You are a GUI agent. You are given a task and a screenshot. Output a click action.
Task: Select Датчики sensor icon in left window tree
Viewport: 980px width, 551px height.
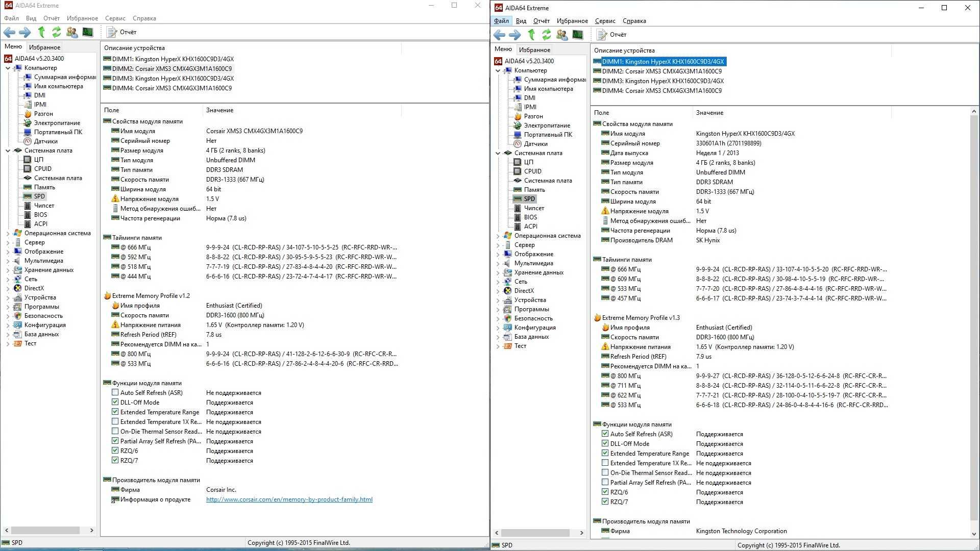pos(28,141)
